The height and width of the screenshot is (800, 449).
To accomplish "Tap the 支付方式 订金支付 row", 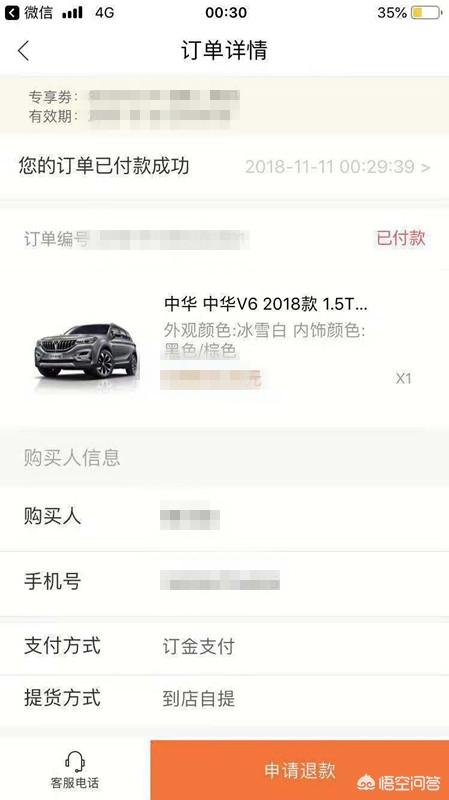I will (x=224, y=646).
